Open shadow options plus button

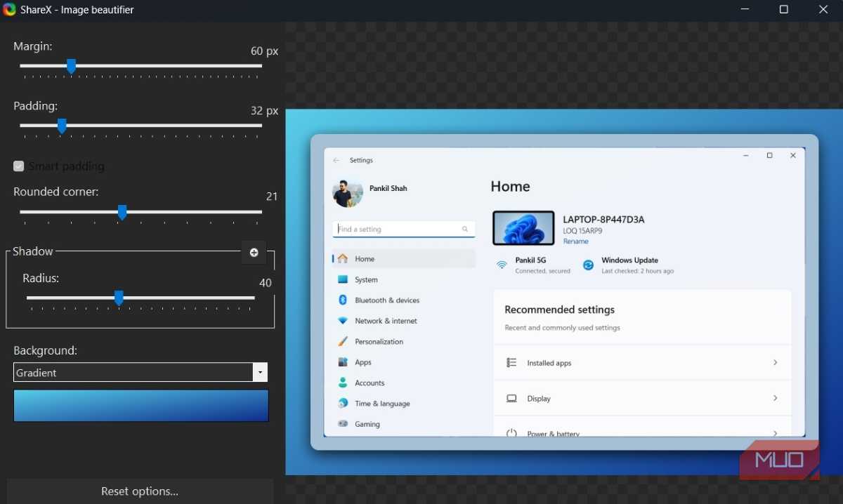[x=254, y=253]
